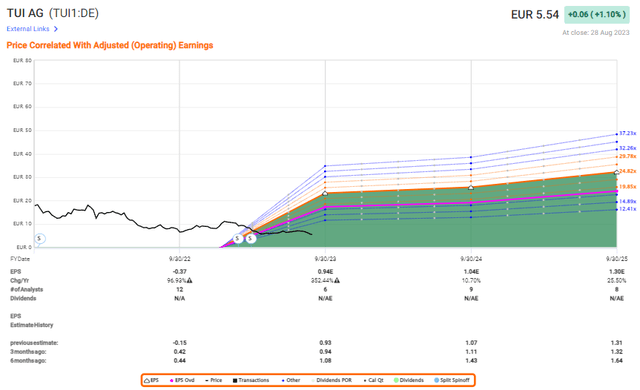
Task: Click the FYDate axis label
Action: tap(20, 259)
